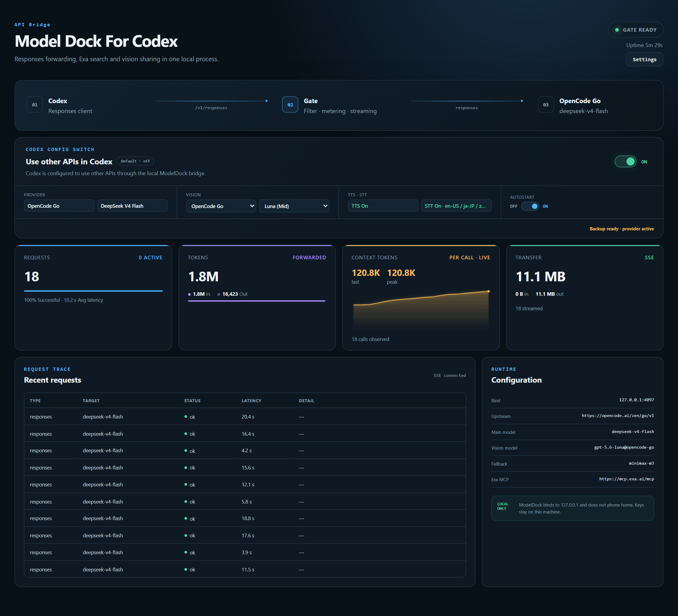This screenshot has width=678, height=616.
Task: Click the green gate status dot
Action: [617, 30]
